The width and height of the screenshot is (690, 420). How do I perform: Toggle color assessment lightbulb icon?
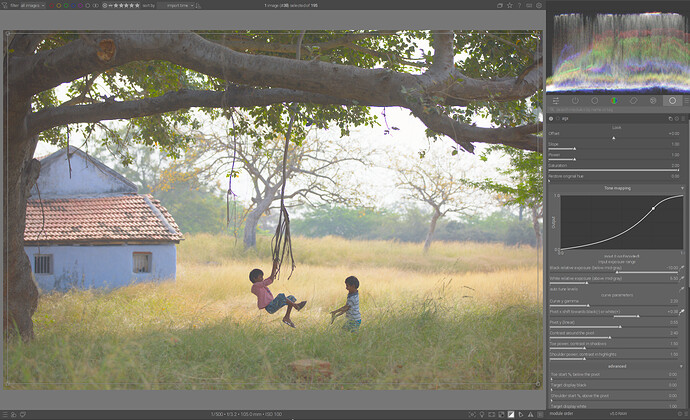click(x=482, y=414)
